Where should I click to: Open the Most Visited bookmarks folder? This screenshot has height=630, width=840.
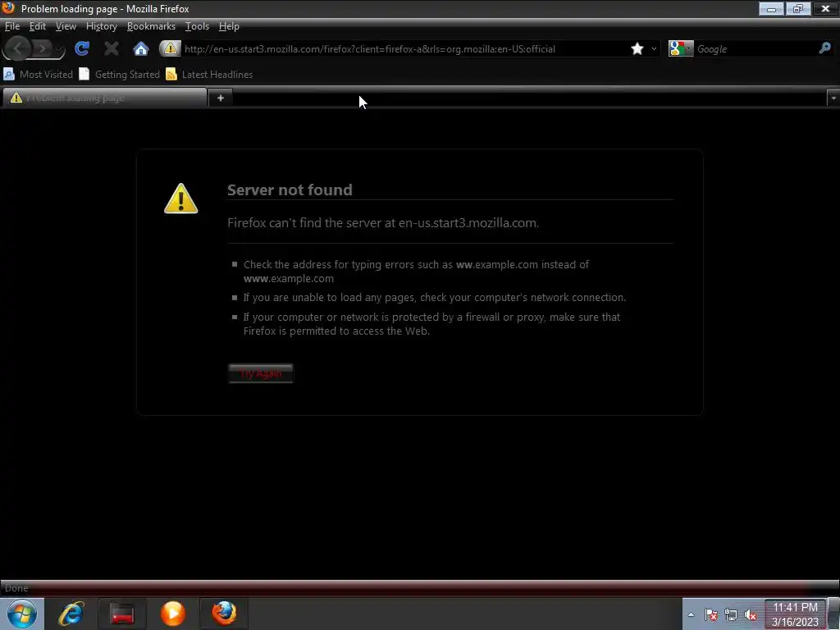tap(38, 75)
